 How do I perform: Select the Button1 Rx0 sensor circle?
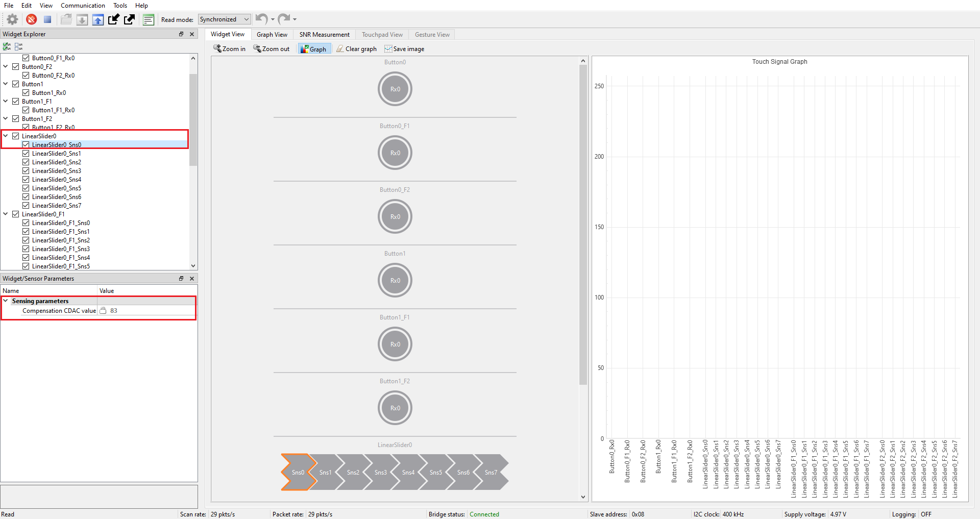395,280
